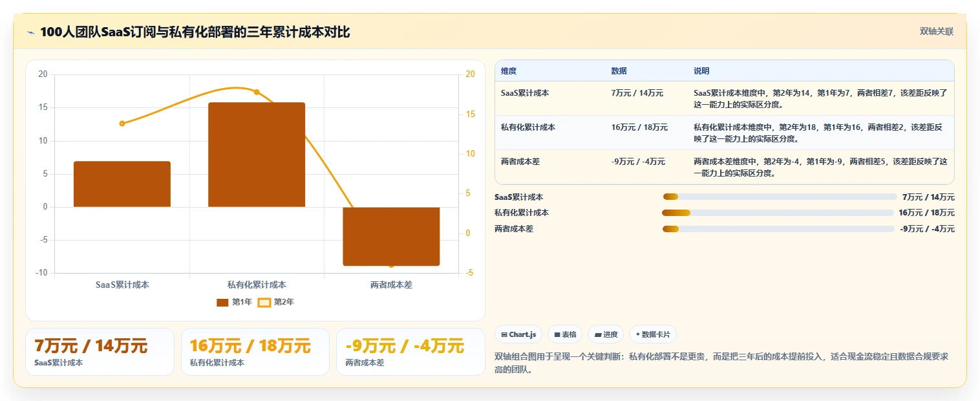This screenshot has width=980, height=401.
Task: Click the negative 两者成本差 bar
Action: point(391,236)
